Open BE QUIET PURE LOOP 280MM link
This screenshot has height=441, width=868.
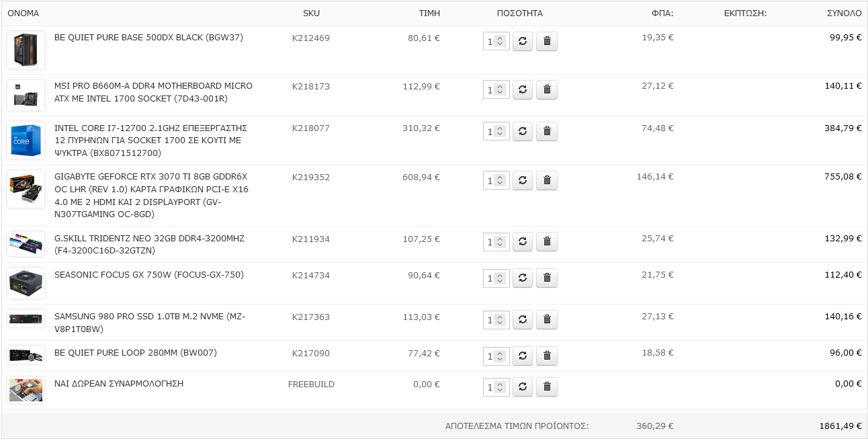[x=136, y=353]
